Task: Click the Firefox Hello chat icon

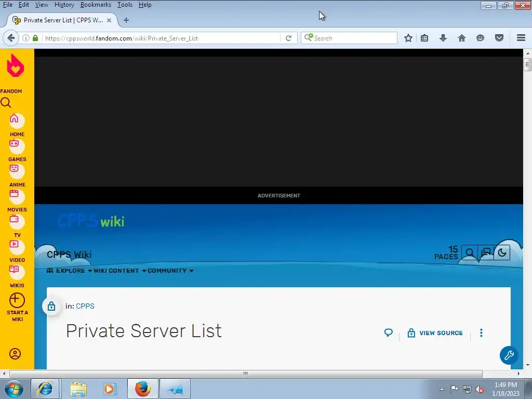Action: [x=480, y=38]
